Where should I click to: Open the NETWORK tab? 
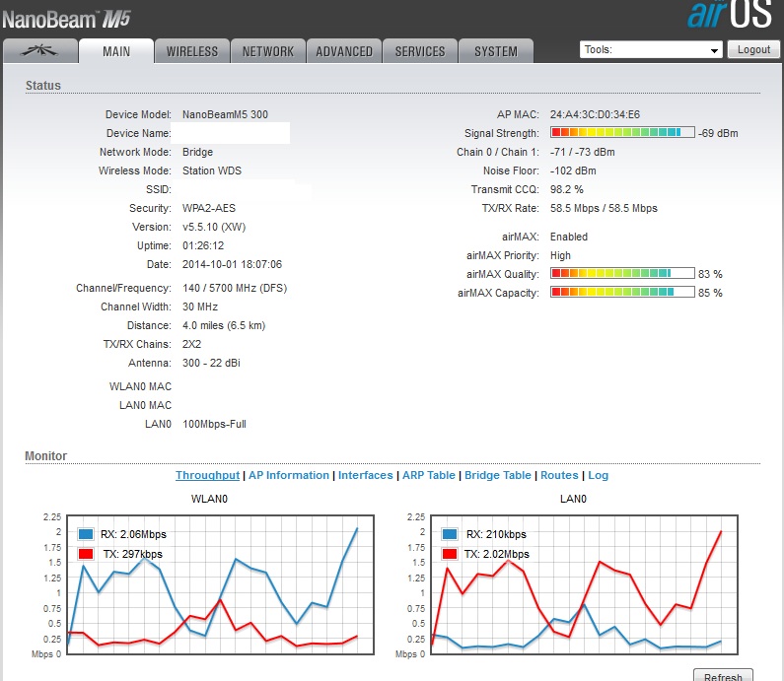[x=268, y=51]
